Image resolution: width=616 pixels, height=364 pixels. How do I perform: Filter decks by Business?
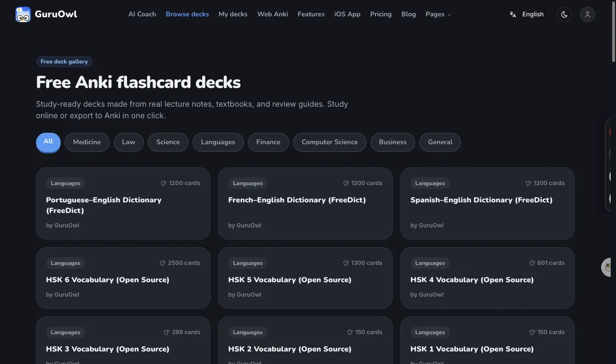[393, 142]
